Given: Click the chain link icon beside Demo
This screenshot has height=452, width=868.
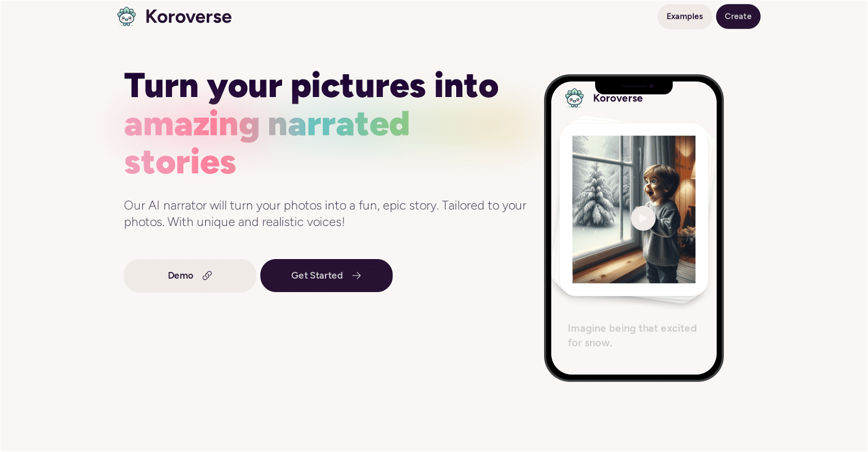Looking at the screenshot, I should (207, 275).
